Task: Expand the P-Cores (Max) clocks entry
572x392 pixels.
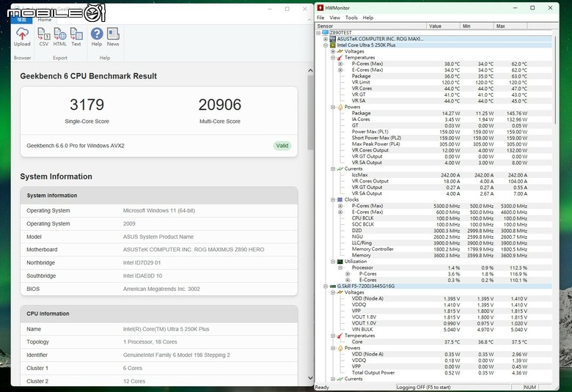Action: tap(340, 206)
